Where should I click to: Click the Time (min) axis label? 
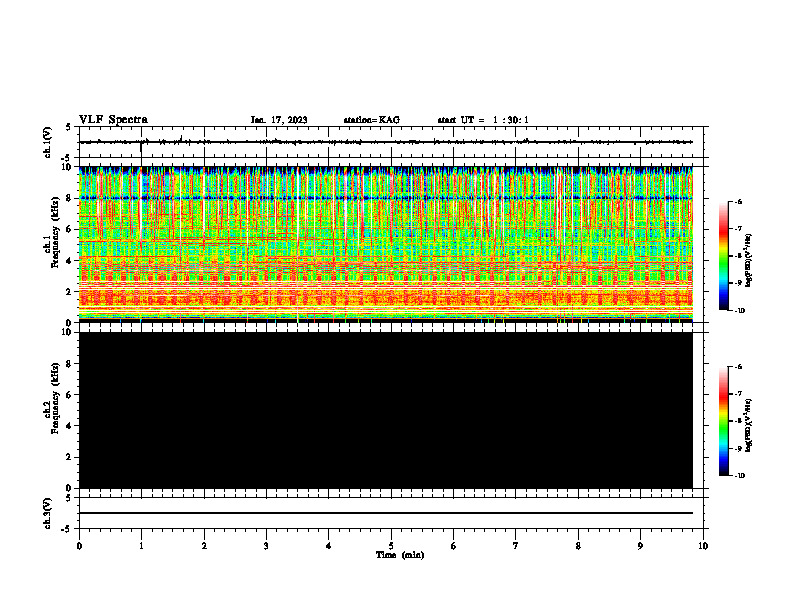click(400, 555)
